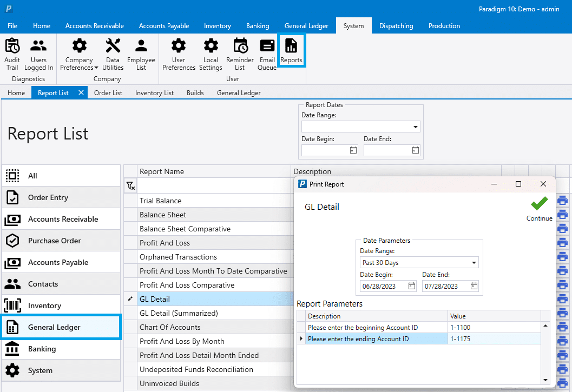The height and width of the screenshot is (392, 572).
Task: Edit the beginning Account ID value 1-1100
Action: 494,328
